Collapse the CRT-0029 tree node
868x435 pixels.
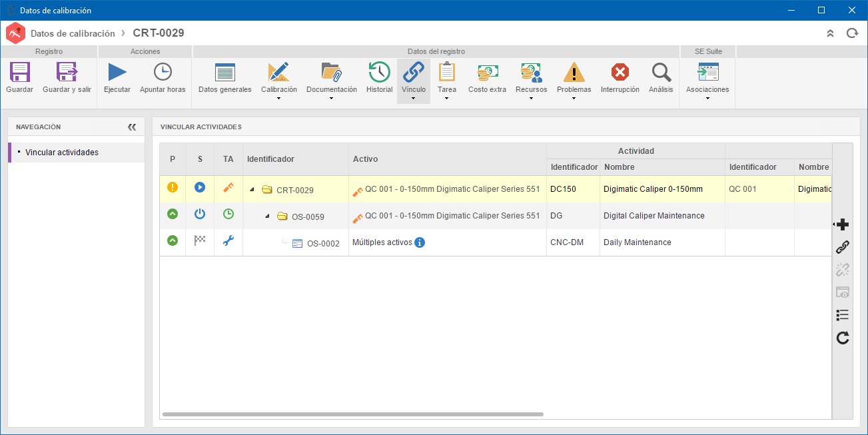pos(252,190)
